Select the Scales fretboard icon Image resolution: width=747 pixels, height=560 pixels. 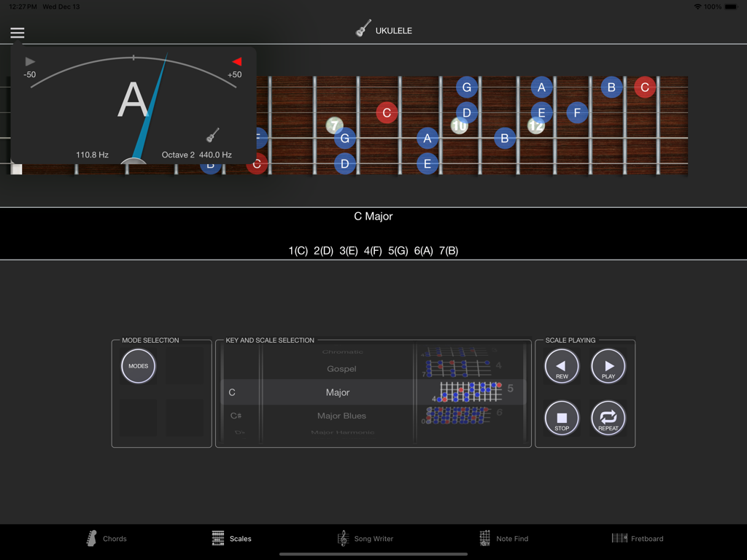click(218, 538)
